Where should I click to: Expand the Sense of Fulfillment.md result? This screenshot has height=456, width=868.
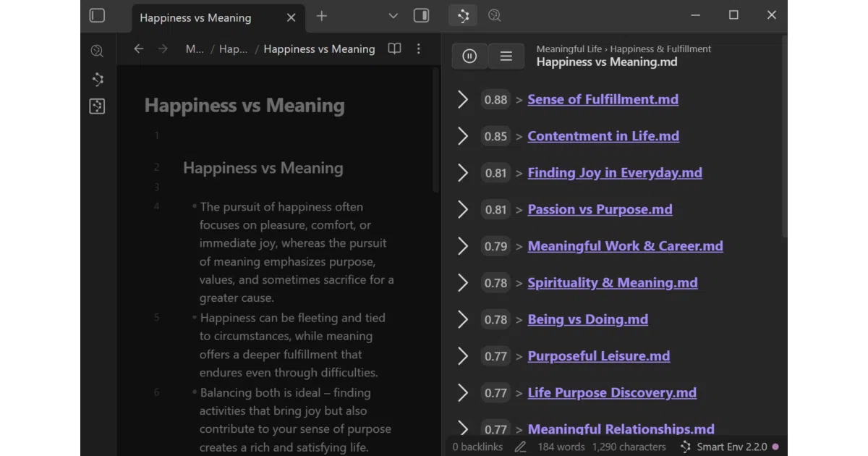463,99
